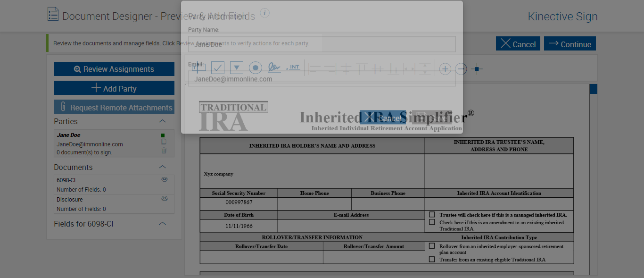
Task: Click the Kinective Sign logo text
Action: pos(562,17)
